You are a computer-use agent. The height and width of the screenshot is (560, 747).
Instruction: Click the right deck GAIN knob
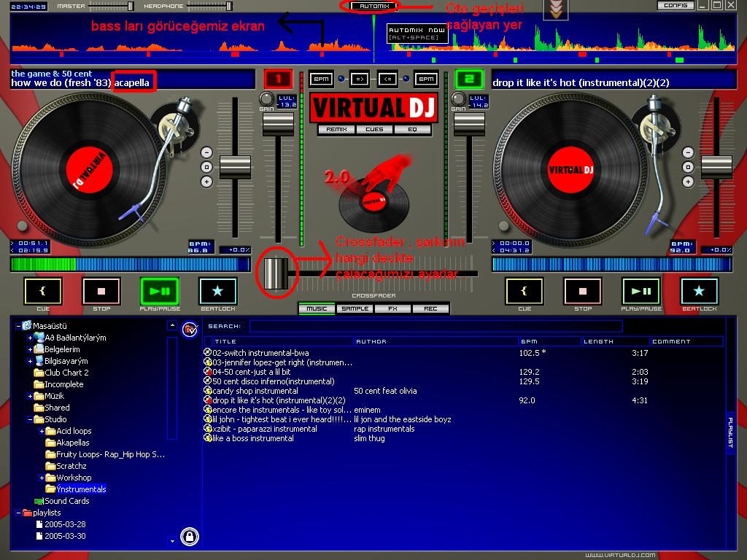458,98
